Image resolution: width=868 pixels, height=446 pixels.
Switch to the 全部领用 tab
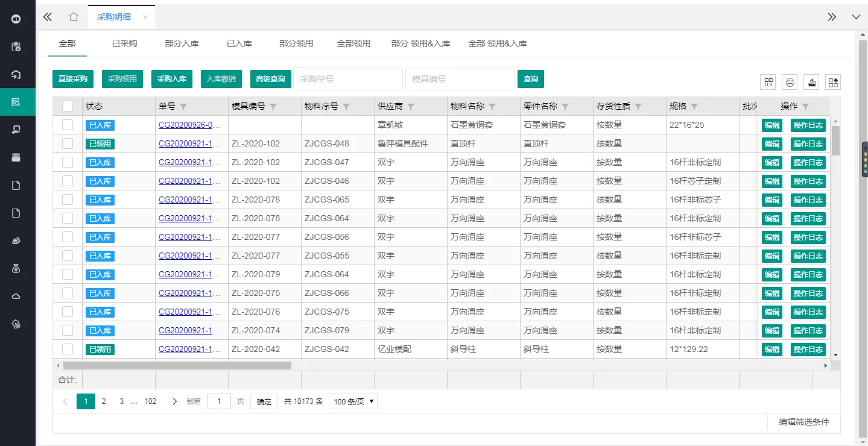click(x=353, y=43)
